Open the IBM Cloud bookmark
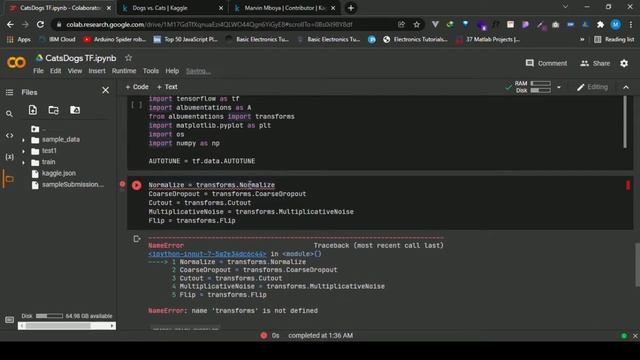This screenshot has height=360, width=640. point(57,39)
